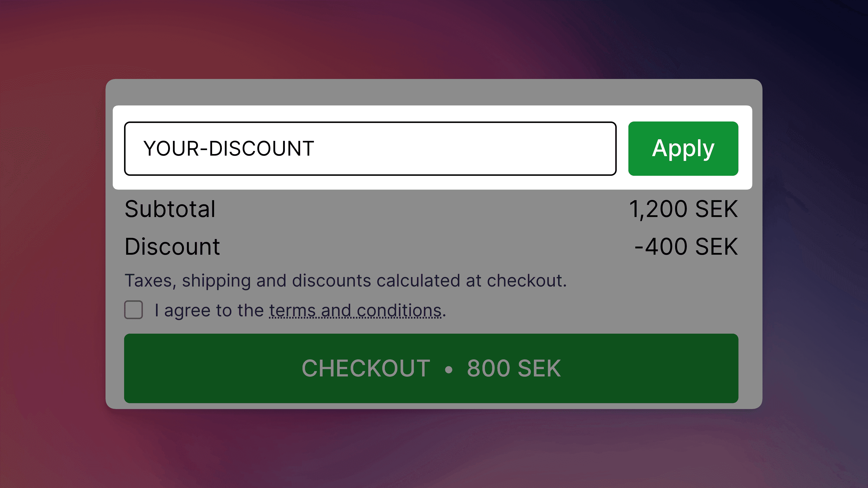Proceed to checkout for 800 SEK
868x488 pixels.
[431, 368]
